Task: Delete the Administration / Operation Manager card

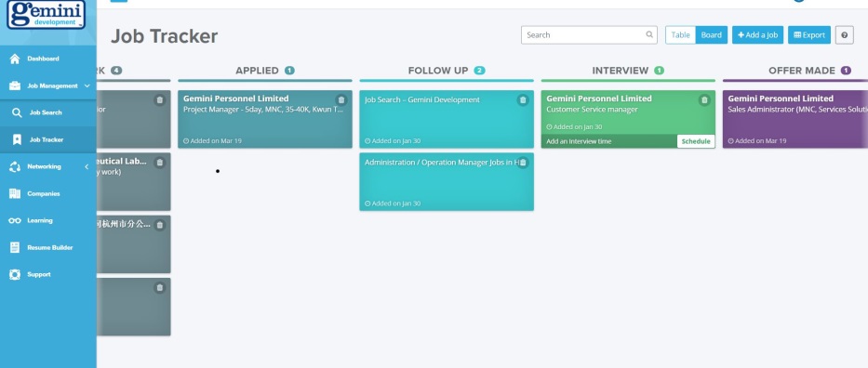Action: [523, 163]
